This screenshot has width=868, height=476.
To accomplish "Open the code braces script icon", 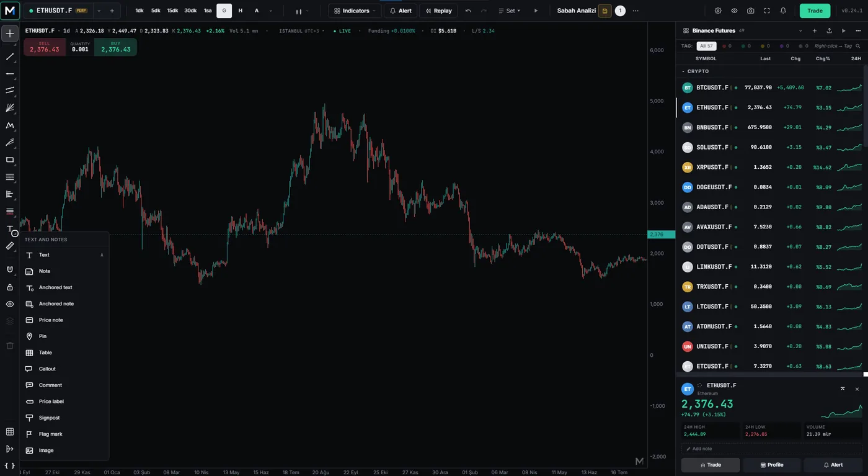I will coord(10,465).
